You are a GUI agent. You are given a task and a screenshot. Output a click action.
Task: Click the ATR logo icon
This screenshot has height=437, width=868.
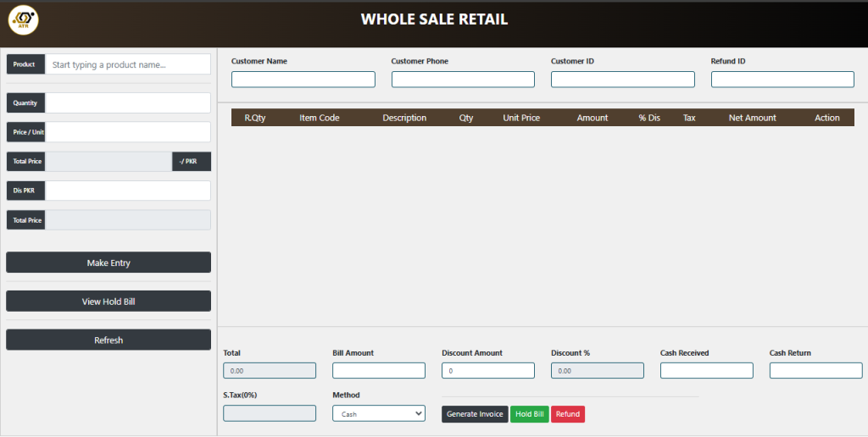point(24,20)
